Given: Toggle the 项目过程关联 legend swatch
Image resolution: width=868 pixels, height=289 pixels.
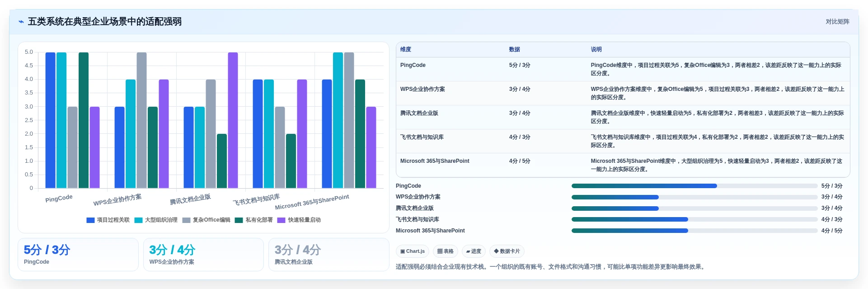Looking at the screenshot, I should pos(90,220).
